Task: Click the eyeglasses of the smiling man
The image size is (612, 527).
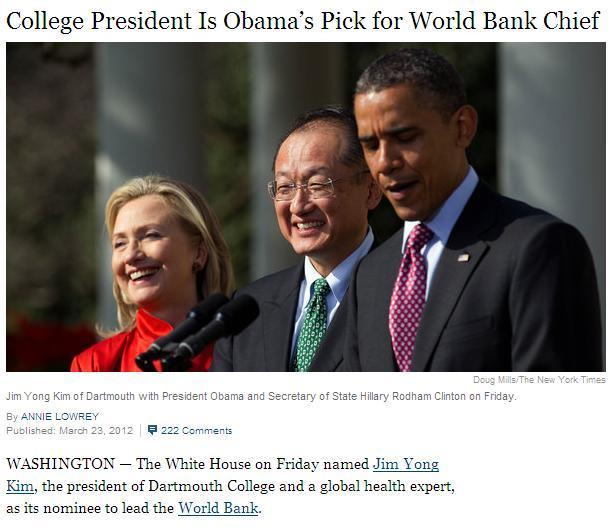Action: click(x=302, y=189)
